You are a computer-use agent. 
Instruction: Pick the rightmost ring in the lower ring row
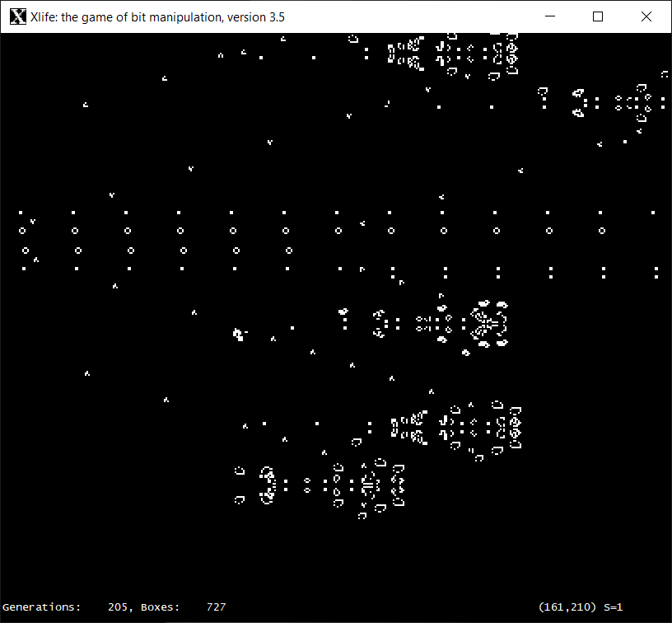pyautogui.click(x=289, y=250)
